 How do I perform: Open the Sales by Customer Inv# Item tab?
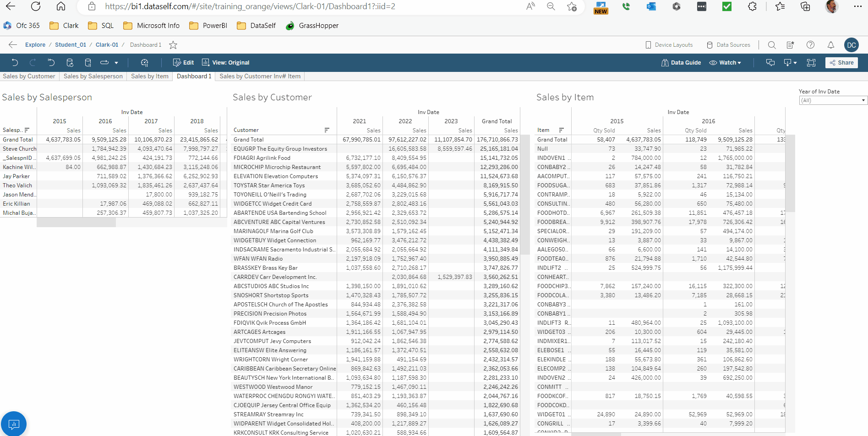pos(260,76)
